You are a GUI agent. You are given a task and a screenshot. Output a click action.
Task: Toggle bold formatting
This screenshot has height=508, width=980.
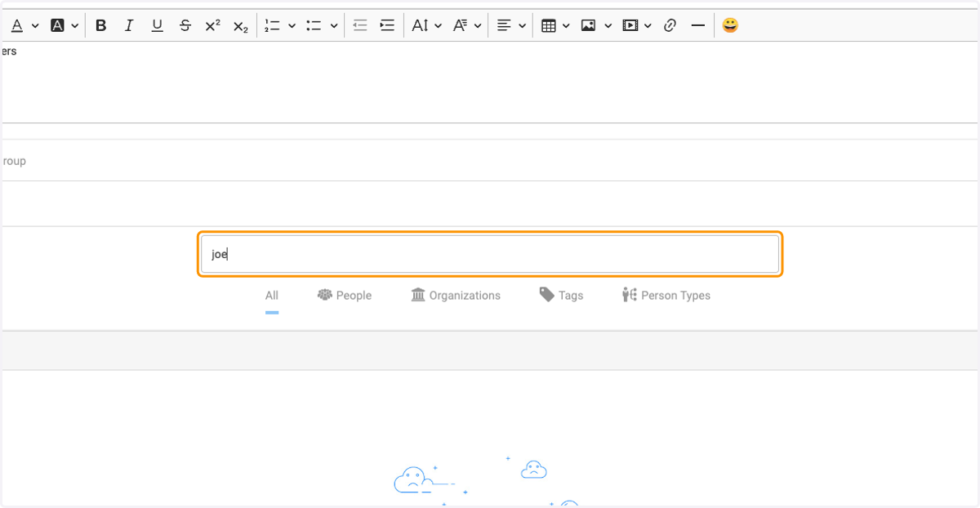coord(101,25)
